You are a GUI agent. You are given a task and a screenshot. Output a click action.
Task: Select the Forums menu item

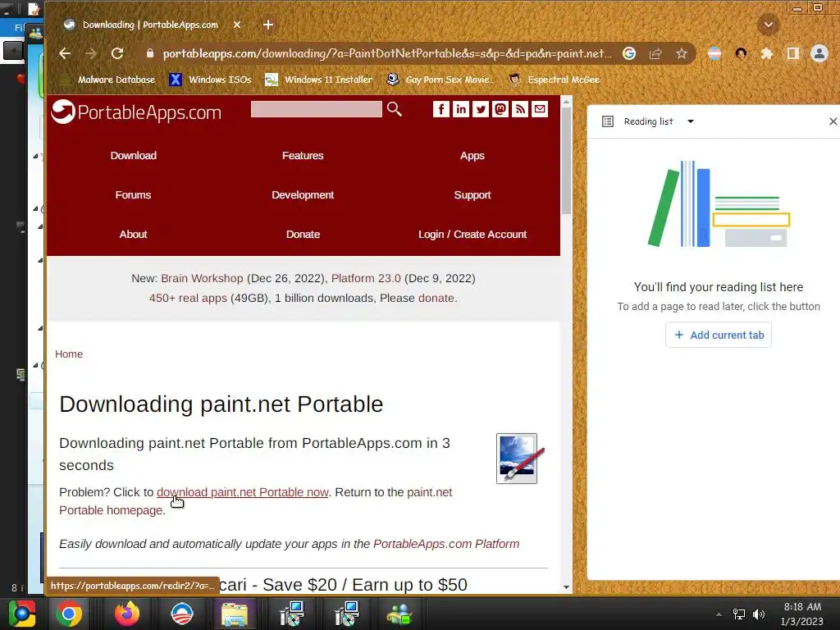click(133, 195)
